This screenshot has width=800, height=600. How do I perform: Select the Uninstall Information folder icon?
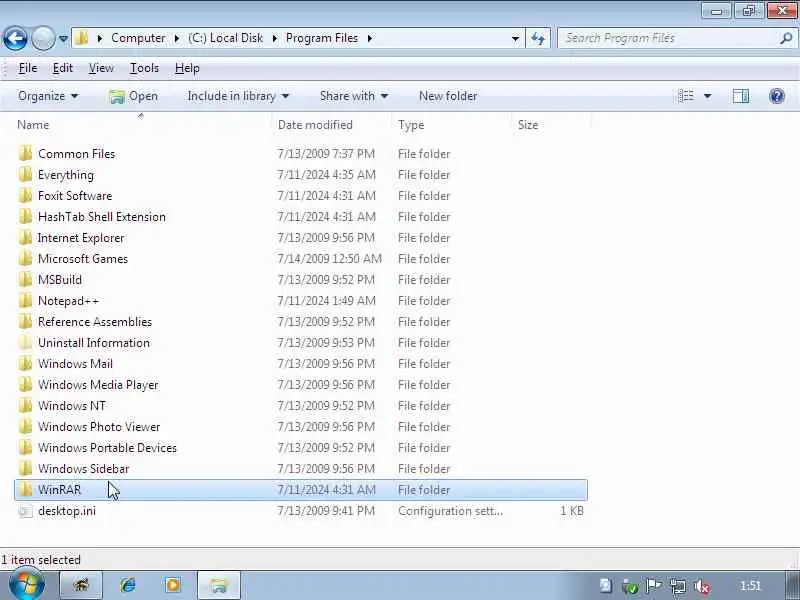point(26,342)
